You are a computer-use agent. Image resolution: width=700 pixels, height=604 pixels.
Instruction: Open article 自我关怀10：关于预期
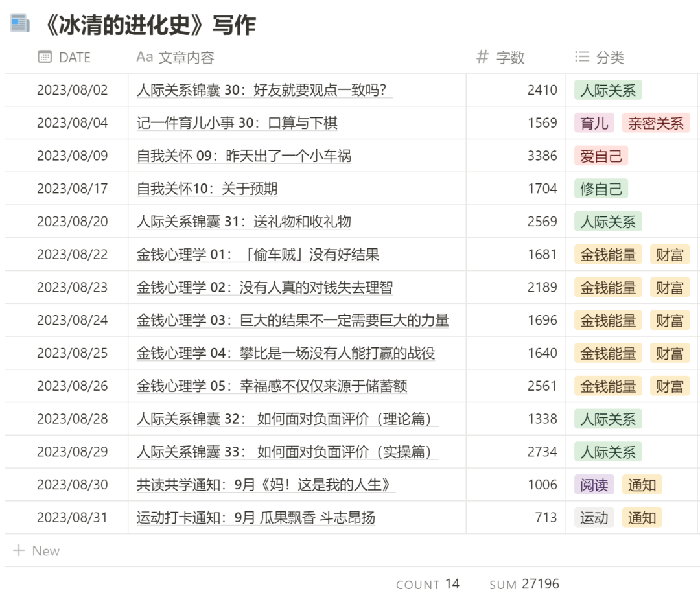coord(207,189)
